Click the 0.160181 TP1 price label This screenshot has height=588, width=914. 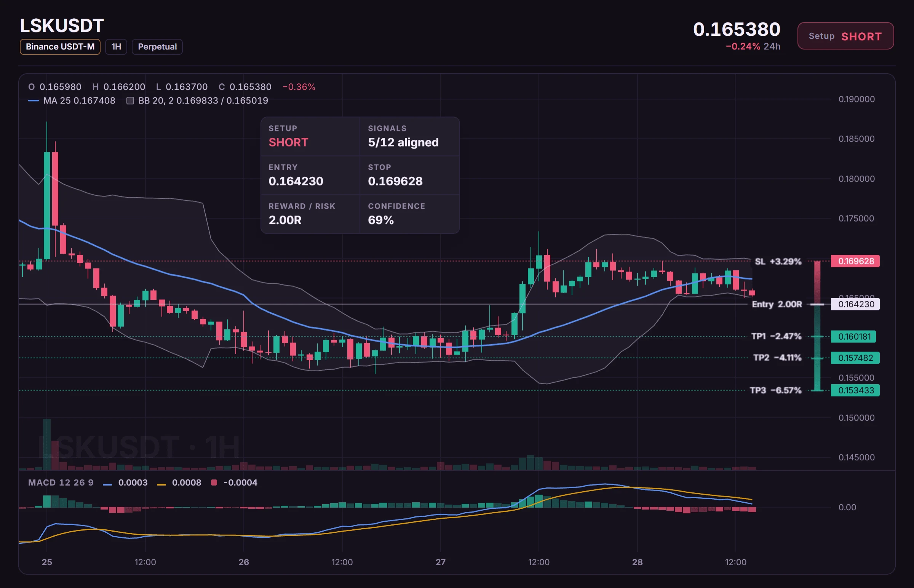(853, 336)
